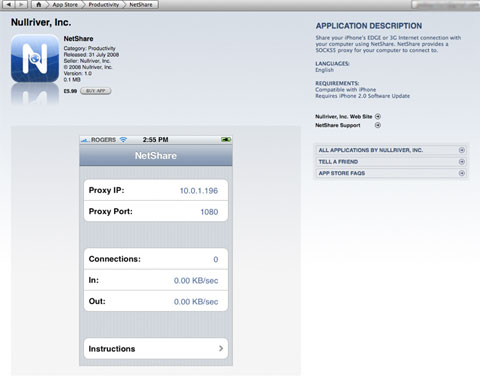
Task: Click the Instructions row chevron
Action: coord(221,348)
